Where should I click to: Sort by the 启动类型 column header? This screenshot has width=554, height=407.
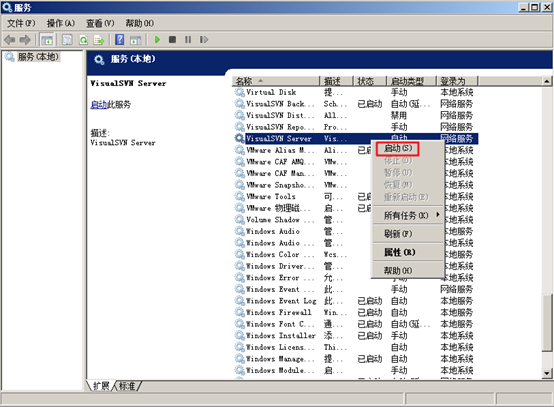412,81
